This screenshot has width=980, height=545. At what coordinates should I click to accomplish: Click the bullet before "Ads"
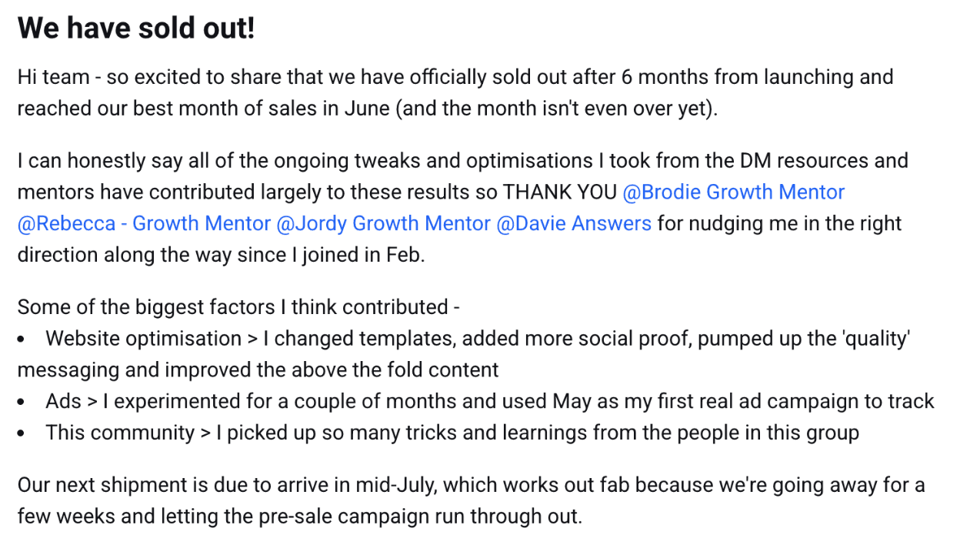click(x=21, y=402)
